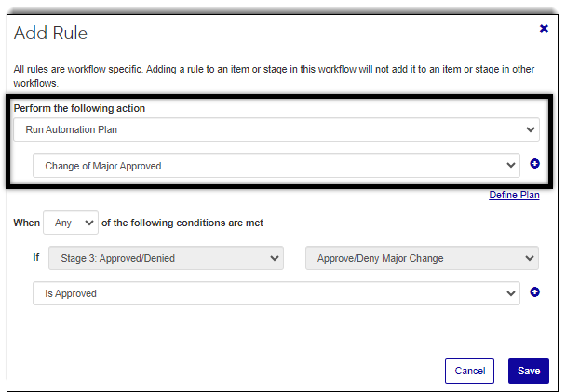Close the Add Rule dialog
Screen dimensions: 566x392
click(544, 29)
